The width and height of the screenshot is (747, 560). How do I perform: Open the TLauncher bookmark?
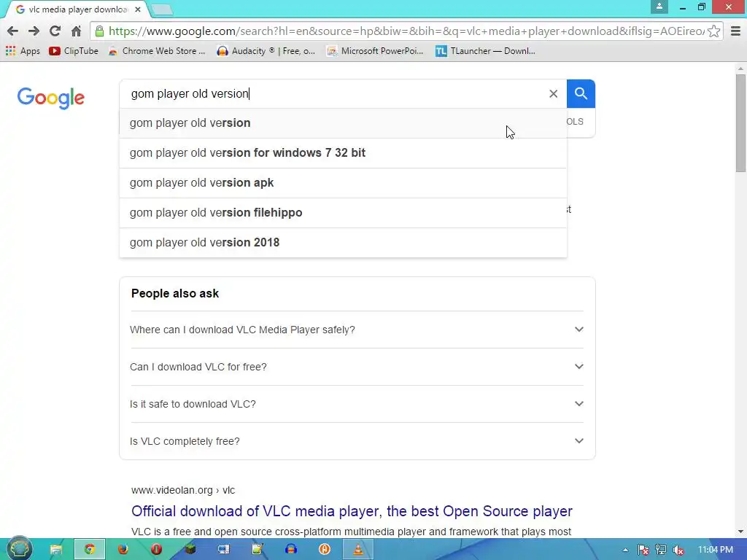tap(485, 51)
